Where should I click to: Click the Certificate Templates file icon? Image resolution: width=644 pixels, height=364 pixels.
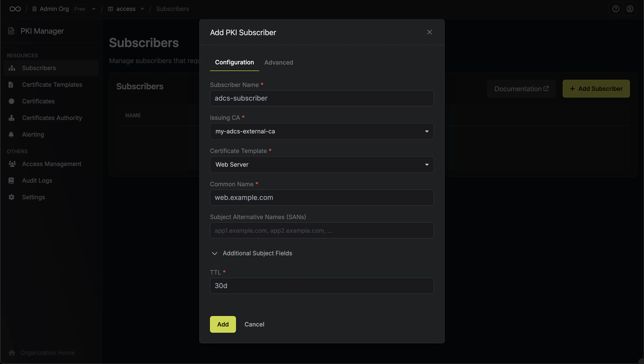click(x=11, y=85)
